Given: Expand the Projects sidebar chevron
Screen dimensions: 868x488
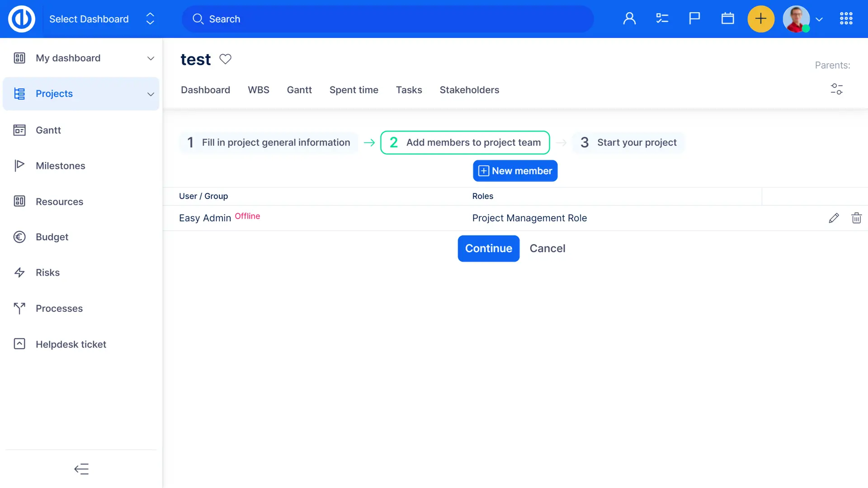Looking at the screenshot, I should tap(151, 94).
